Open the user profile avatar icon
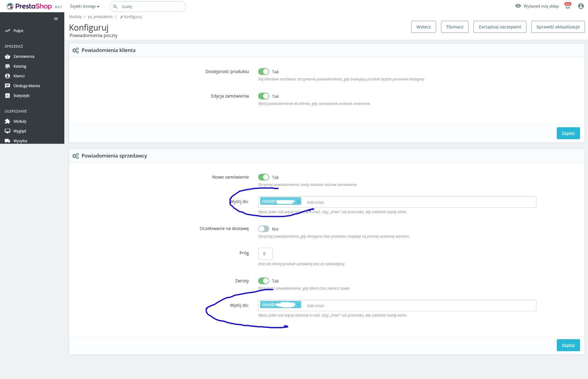The height and width of the screenshot is (379, 588). click(581, 6)
